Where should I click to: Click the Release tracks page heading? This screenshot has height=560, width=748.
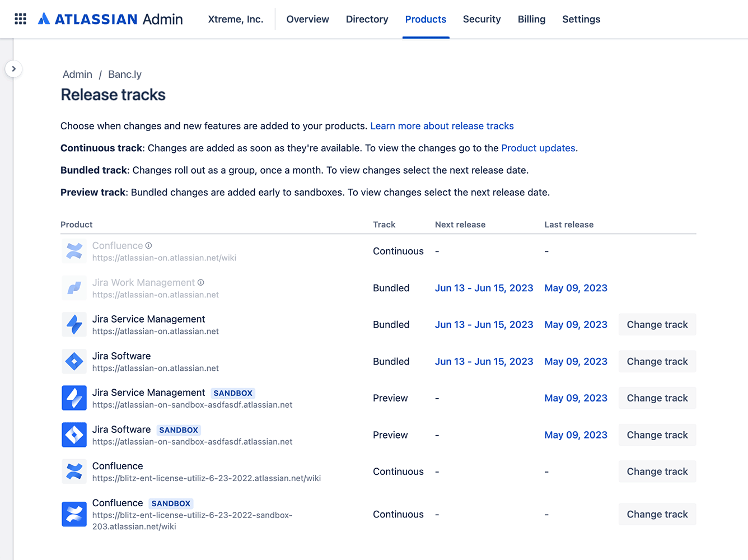tap(113, 95)
